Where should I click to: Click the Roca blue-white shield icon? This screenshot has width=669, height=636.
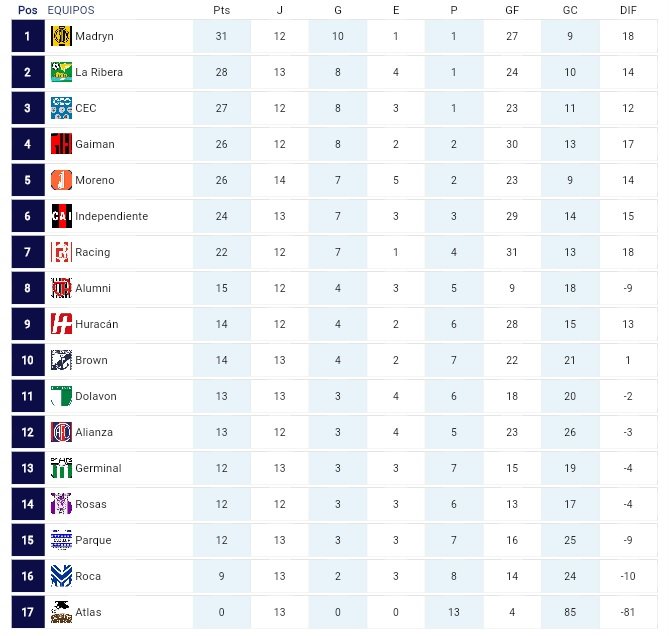[61, 576]
